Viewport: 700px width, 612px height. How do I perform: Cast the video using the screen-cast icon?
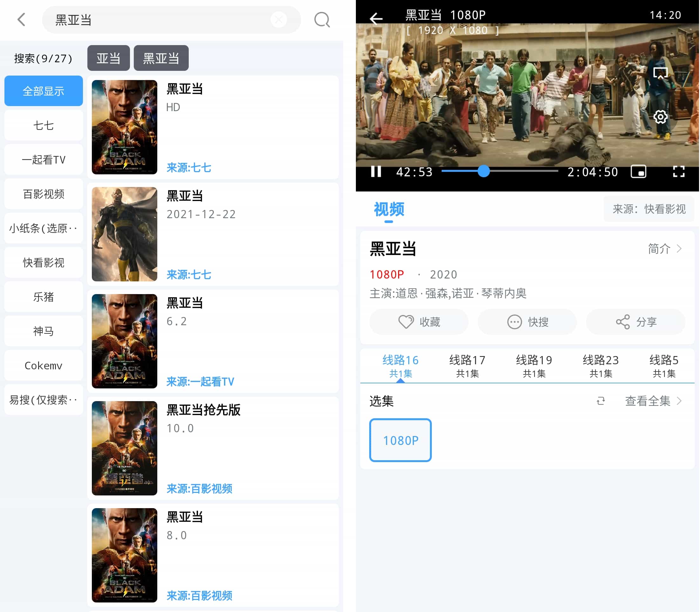point(660,72)
